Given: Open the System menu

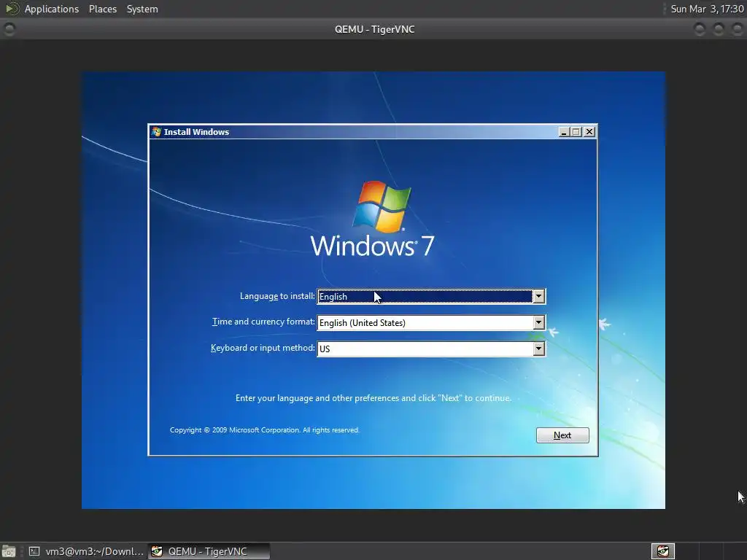Looking at the screenshot, I should tap(142, 9).
